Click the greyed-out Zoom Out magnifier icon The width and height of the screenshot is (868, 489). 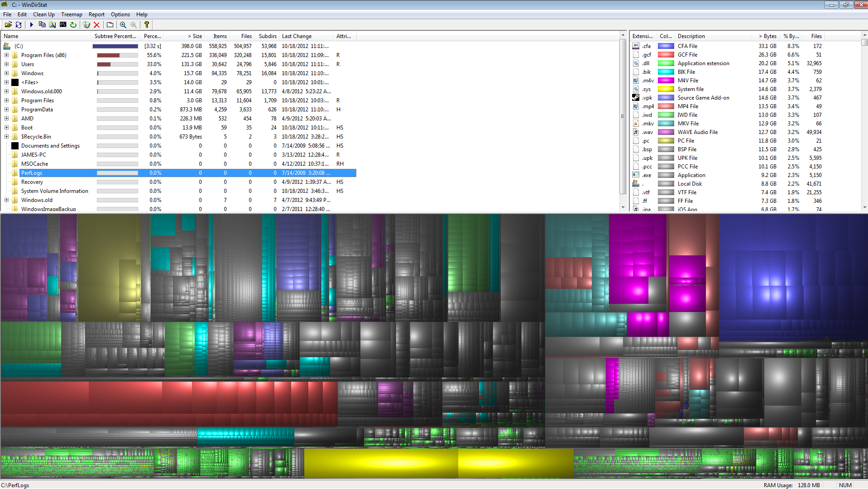pos(134,25)
